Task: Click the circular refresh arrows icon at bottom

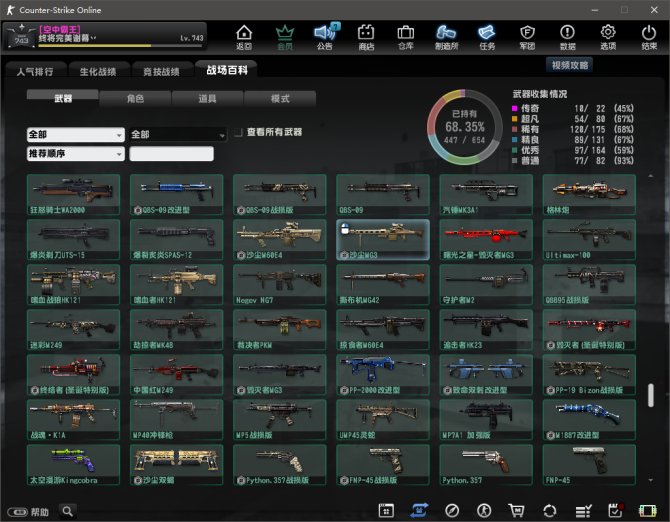Action: coord(550,510)
